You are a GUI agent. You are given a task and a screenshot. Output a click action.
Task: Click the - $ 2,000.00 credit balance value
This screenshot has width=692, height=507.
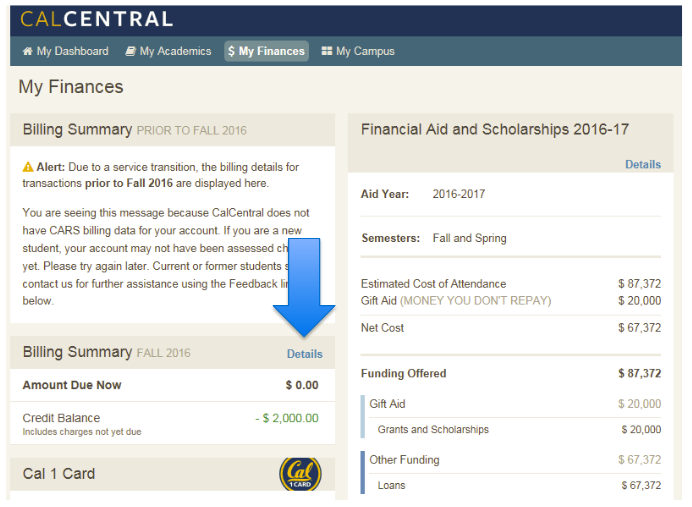(287, 418)
